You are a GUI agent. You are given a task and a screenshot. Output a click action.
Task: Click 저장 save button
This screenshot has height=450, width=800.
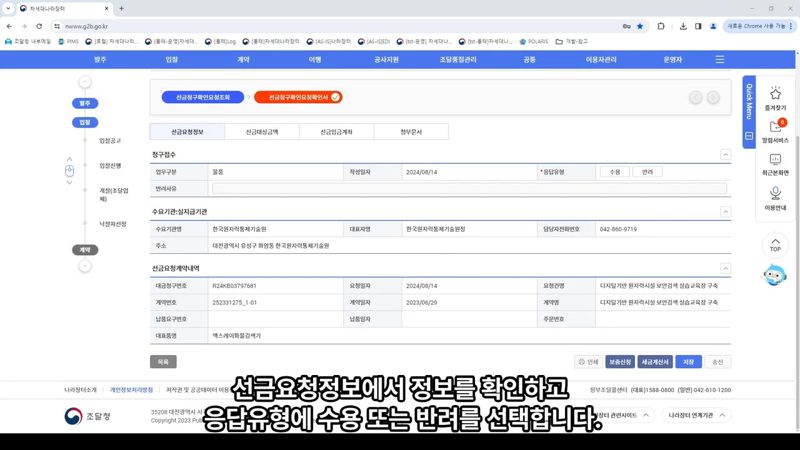pos(688,362)
